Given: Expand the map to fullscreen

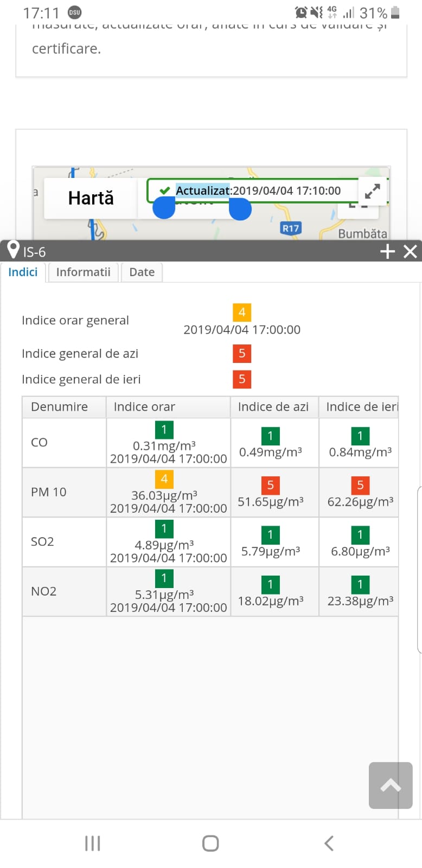Looking at the screenshot, I should tap(372, 191).
